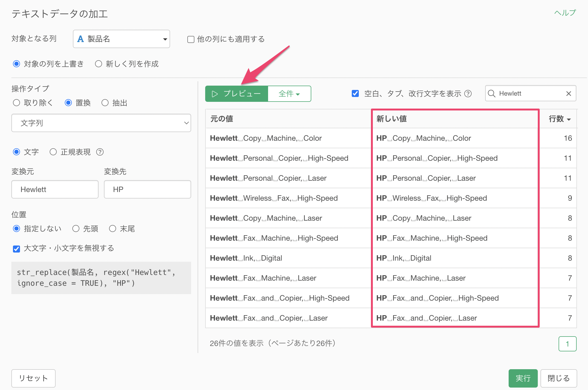Toggle 空白、タブ、改行文字を表示 checkbox

355,93
